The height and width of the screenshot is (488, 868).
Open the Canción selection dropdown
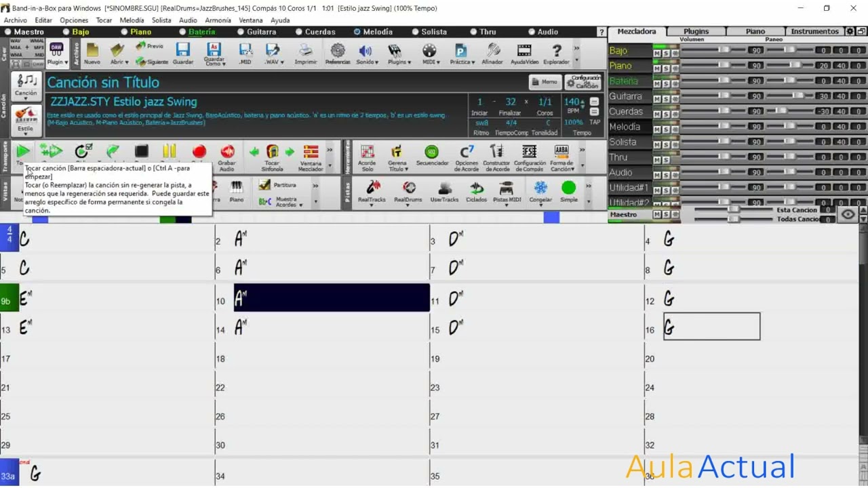[26, 86]
